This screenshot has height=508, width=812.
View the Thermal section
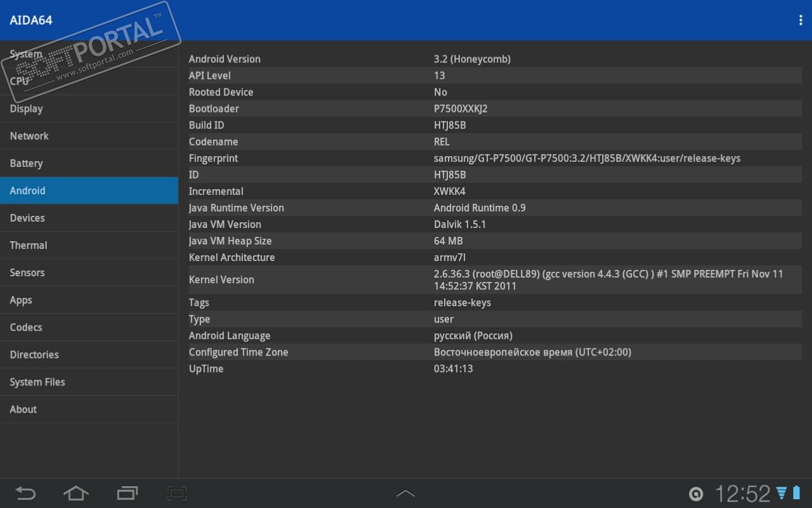pyautogui.click(x=89, y=245)
